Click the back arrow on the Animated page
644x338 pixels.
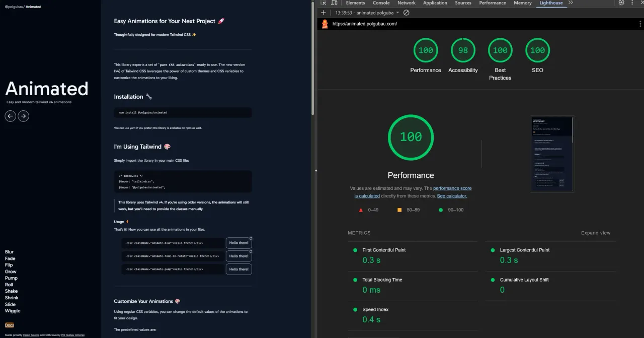(x=10, y=116)
